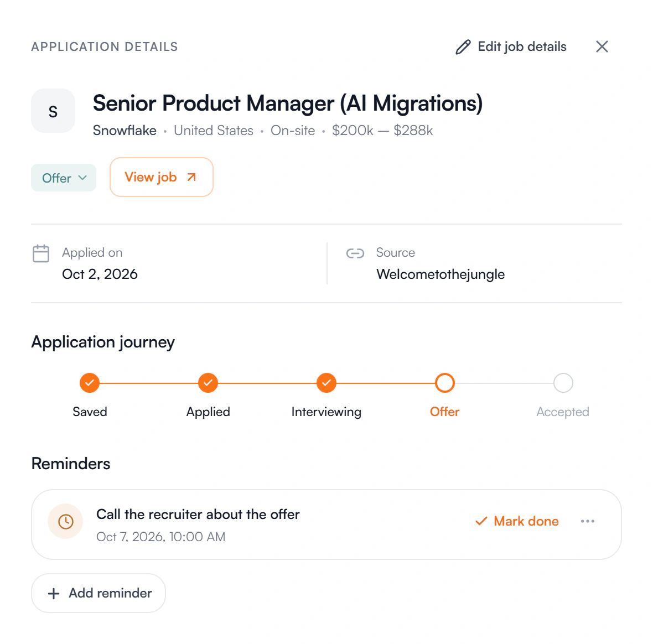Image resolution: width=653 pixels, height=644 pixels.
Task: Click the job title 'Senior Product Manager (AI Migrations)'
Action: (288, 103)
